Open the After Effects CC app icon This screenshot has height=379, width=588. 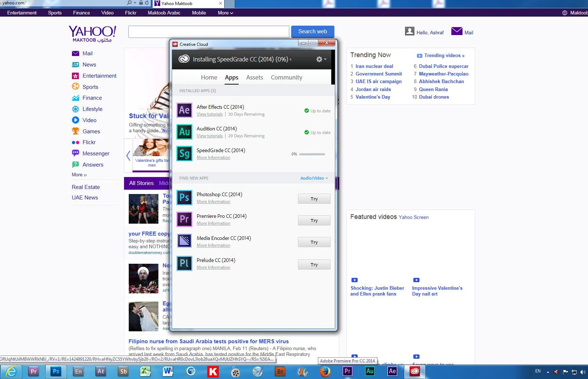click(184, 110)
